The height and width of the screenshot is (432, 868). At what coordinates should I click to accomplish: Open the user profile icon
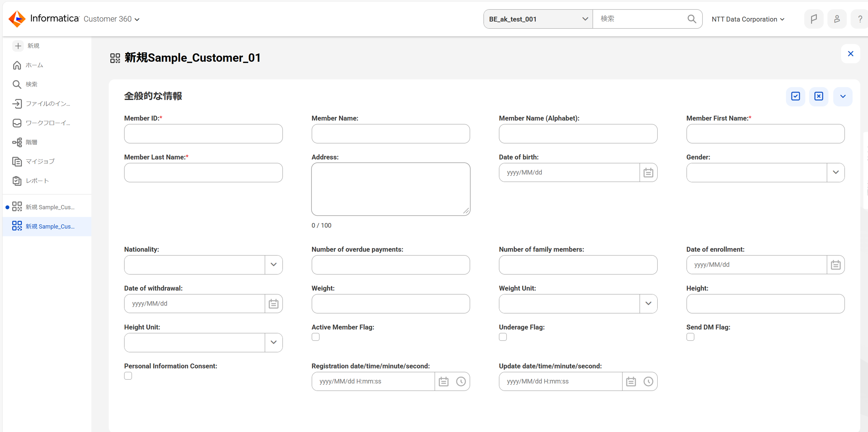[x=837, y=19]
